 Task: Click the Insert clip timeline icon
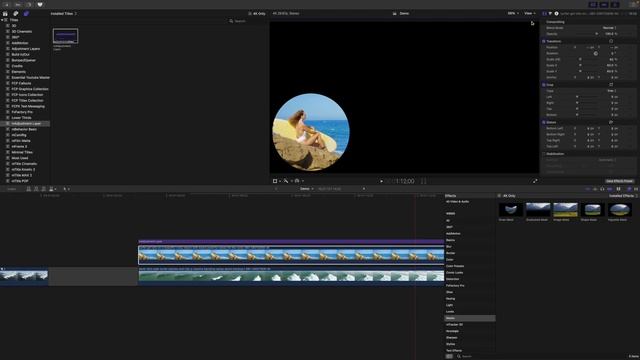click(36, 189)
